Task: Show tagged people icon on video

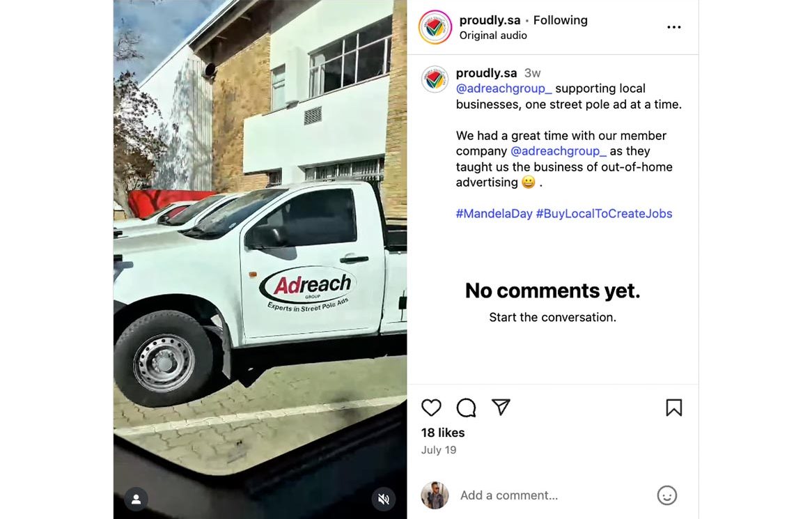Action: pos(136,499)
